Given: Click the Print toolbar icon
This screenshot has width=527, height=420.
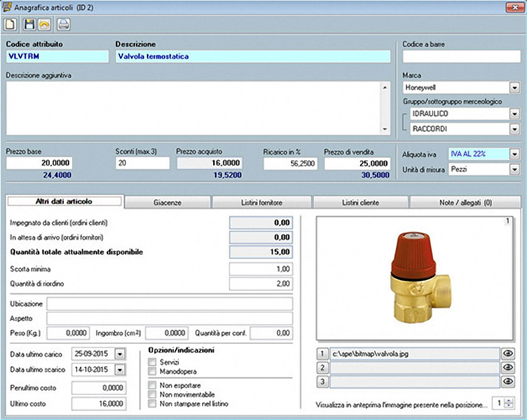Looking at the screenshot, I should pos(63,24).
